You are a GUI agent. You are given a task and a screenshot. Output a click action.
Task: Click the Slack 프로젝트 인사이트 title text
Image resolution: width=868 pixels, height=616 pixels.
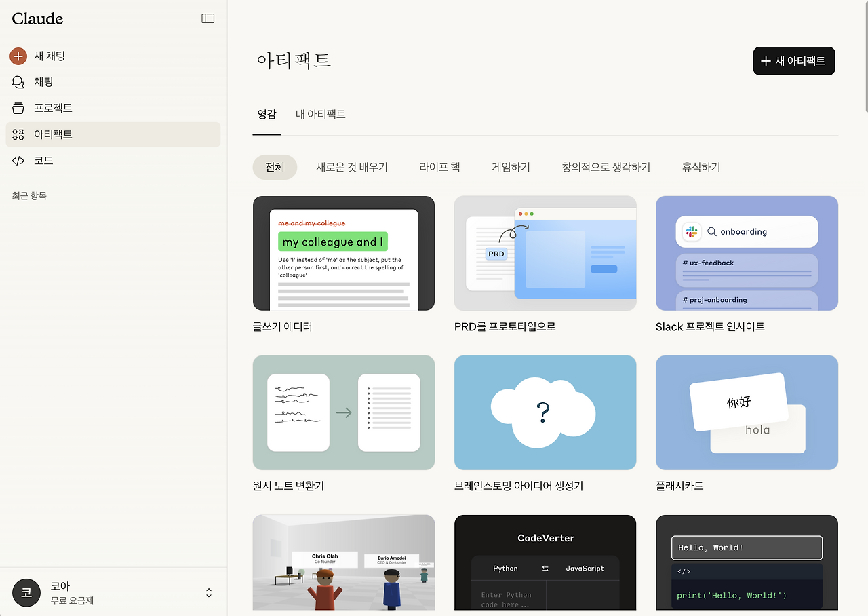click(x=710, y=327)
